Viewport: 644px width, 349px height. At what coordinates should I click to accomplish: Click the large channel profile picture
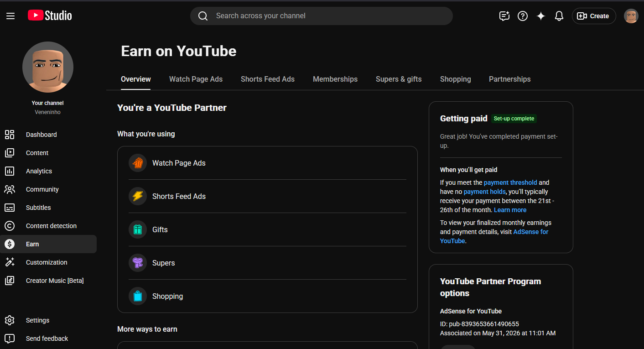tap(48, 67)
